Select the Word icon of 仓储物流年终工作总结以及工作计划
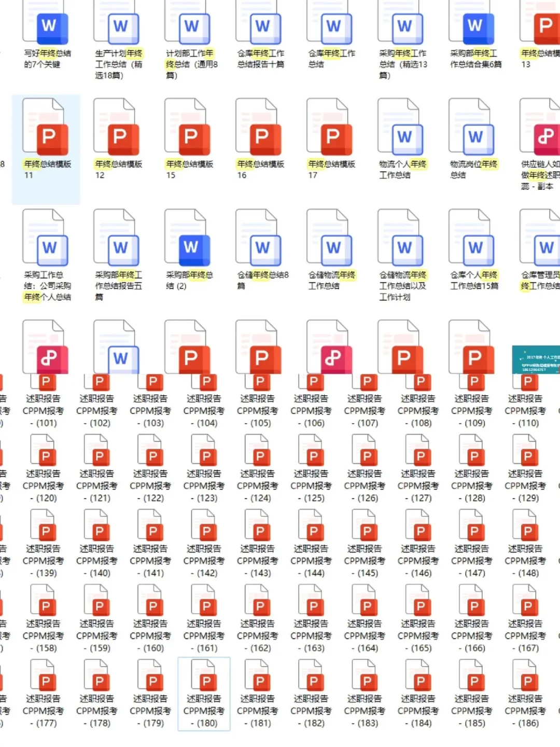Image resolution: width=560 pixels, height=747 pixels. pyautogui.click(x=401, y=238)
